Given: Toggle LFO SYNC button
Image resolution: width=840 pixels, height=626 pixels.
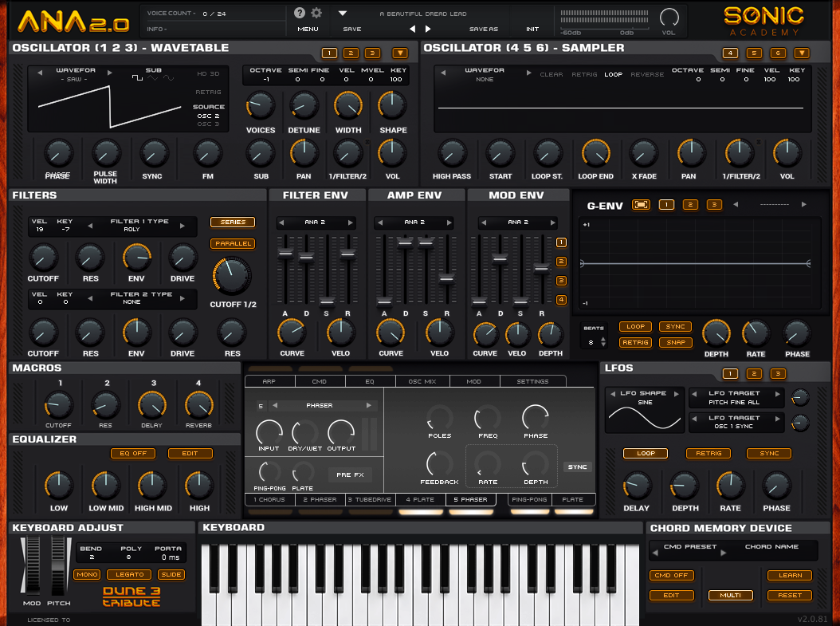Looking at the screenshot, I should [769, 454].
